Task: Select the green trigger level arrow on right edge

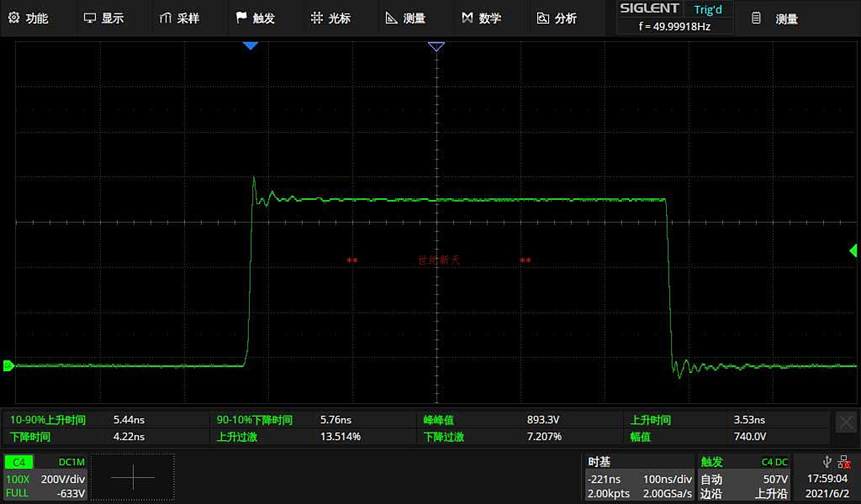Action: pyautogui.click(x=853, y=250)
